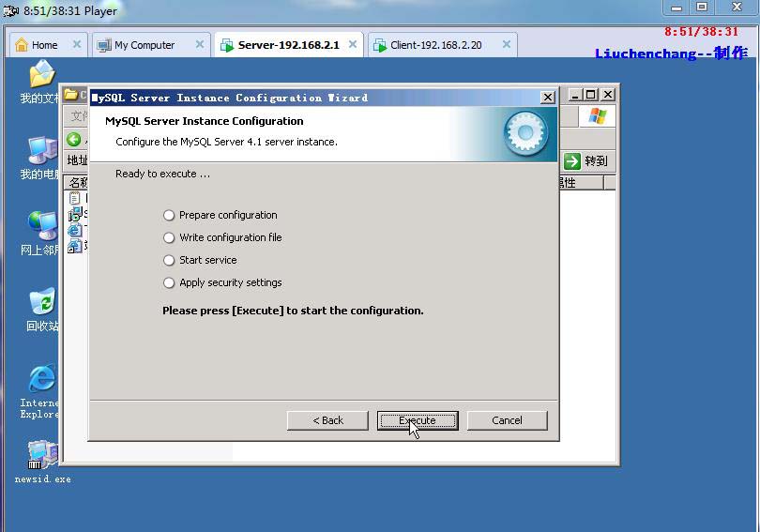
Task: Click the player icon in the title bar
Action: pyautogui.click(x=10, y=10)
